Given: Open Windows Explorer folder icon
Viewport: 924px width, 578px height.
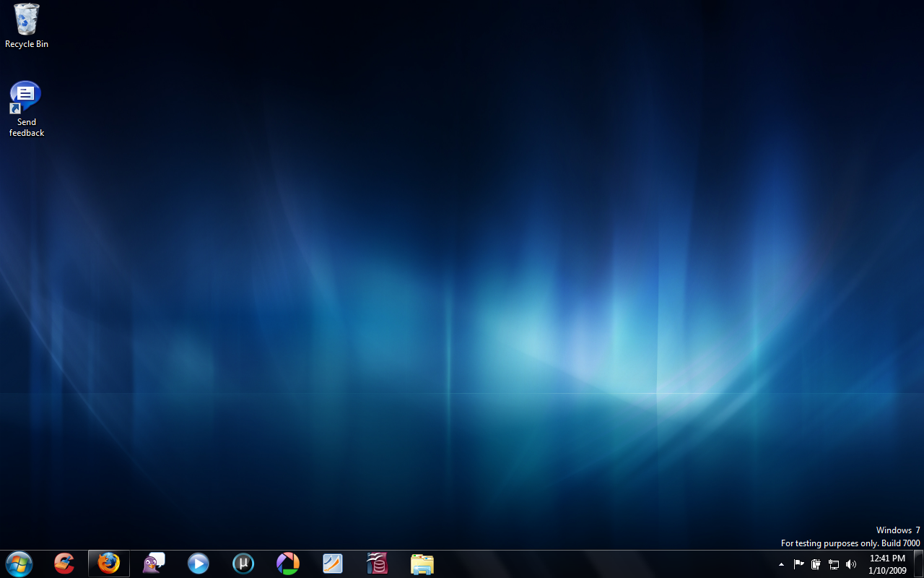Looking at the screenshot, I should [422, 564].
